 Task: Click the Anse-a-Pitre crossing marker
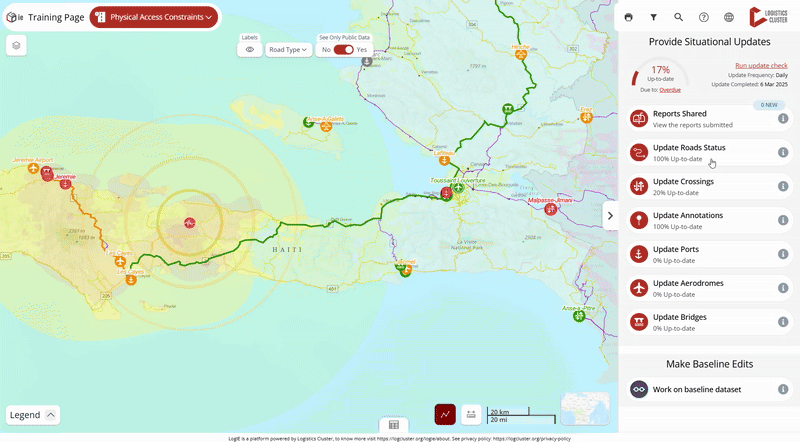(x=579, y=316)
